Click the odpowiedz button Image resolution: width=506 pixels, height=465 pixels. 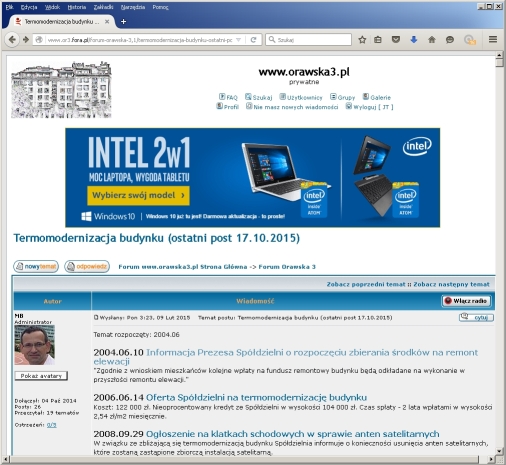[x=87, y=266]
